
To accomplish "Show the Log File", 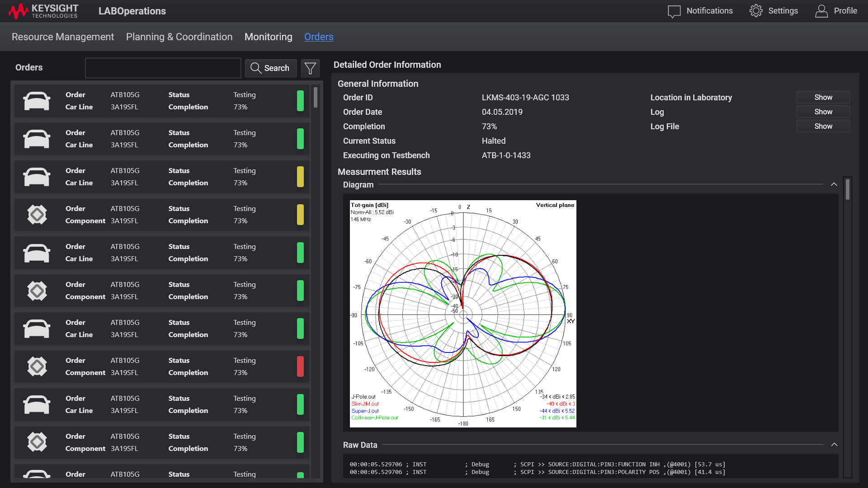I will click(822, 126).
